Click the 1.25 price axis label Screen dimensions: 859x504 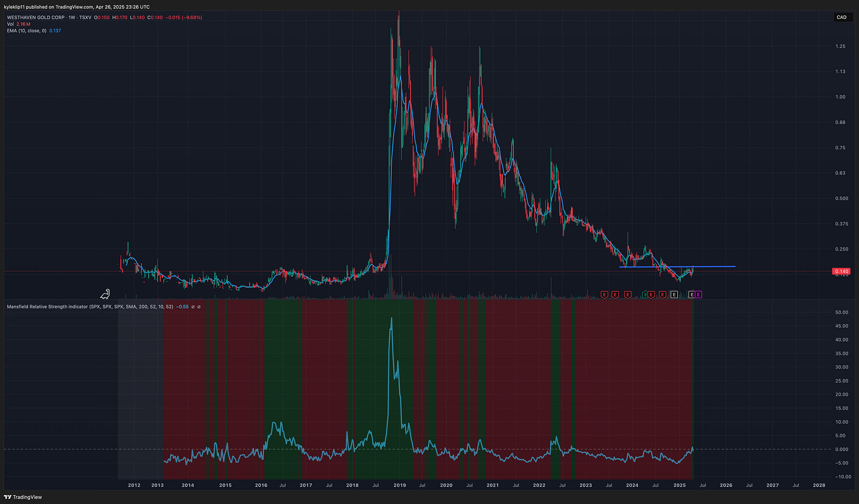(x=840, y=46)
